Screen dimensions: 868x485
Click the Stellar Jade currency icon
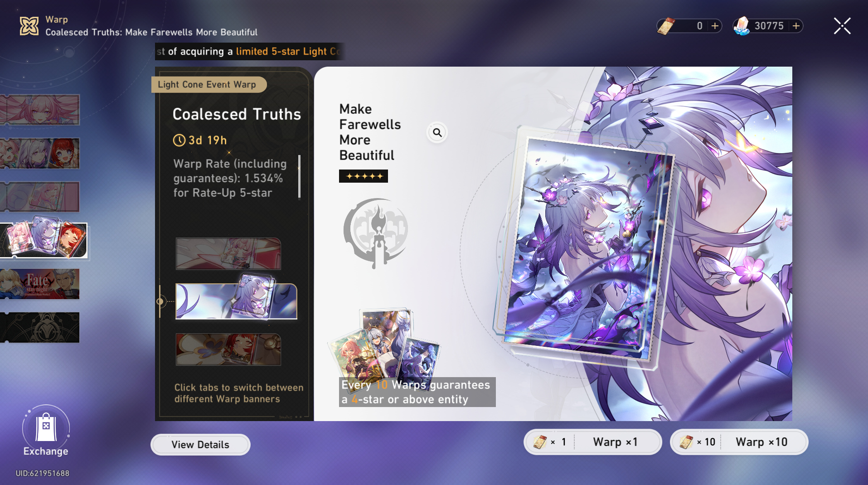tap(742, 26)
